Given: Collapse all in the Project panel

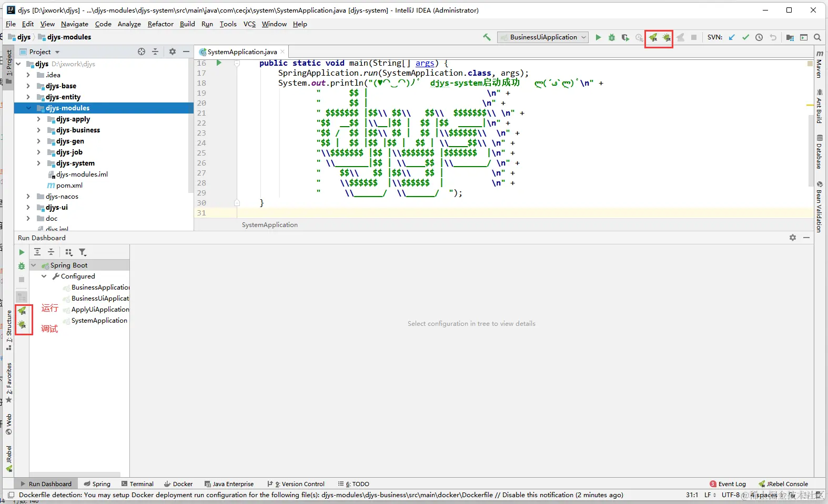Looking at the screenshot, I should [x=155, y=52].
